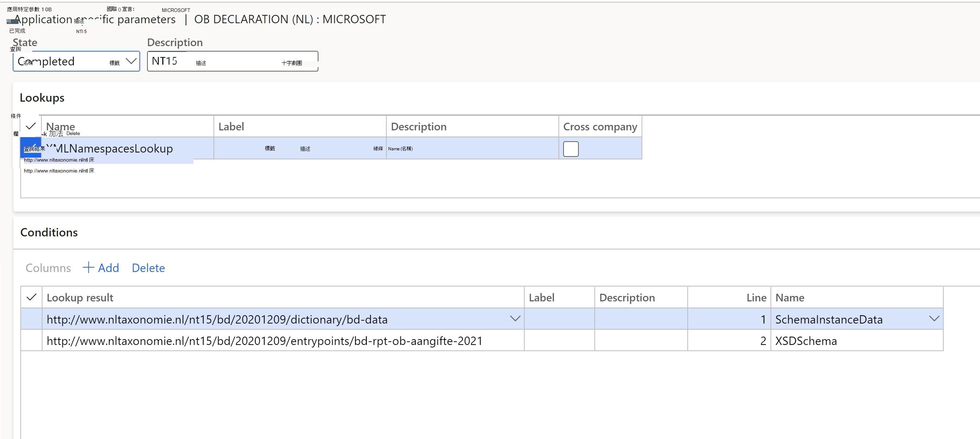Viewport: 980px width, 439px height.
Task: Toggle select-all checkmark in Conditions grid header
Action: pos(32,297)
